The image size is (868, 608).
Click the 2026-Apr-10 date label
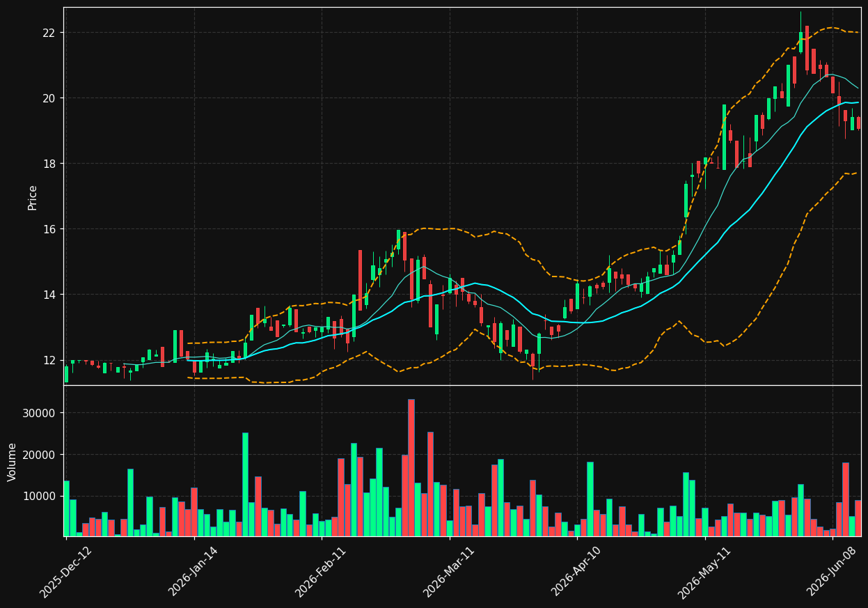(577, 571)
